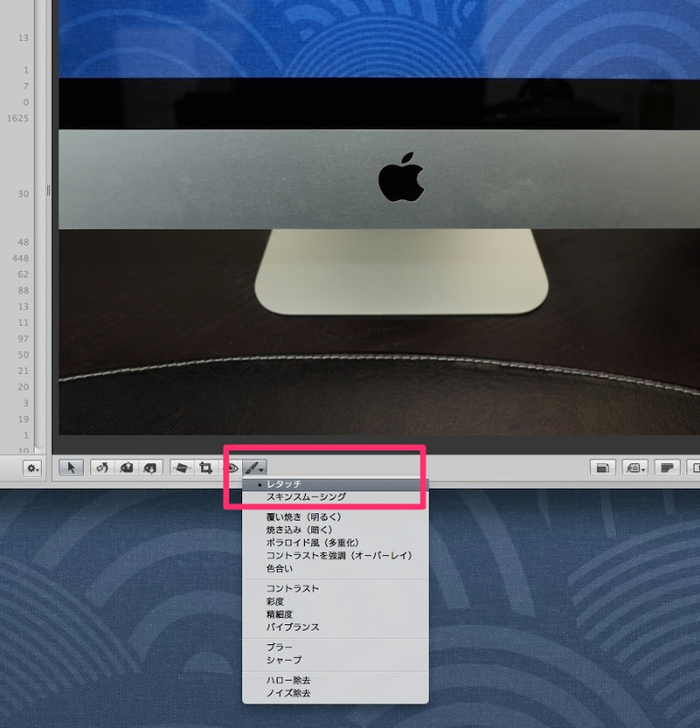Click the sidebar divider grip handle
Screen dimensions: 700x728
click(48, 190)
